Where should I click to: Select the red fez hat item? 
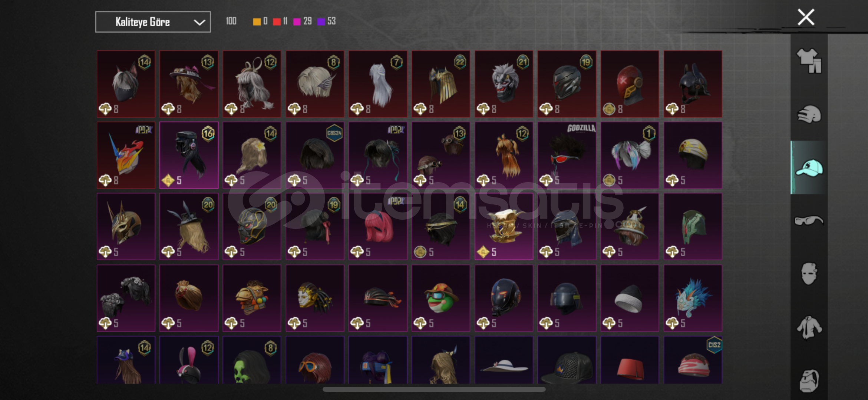coord(630,360)
